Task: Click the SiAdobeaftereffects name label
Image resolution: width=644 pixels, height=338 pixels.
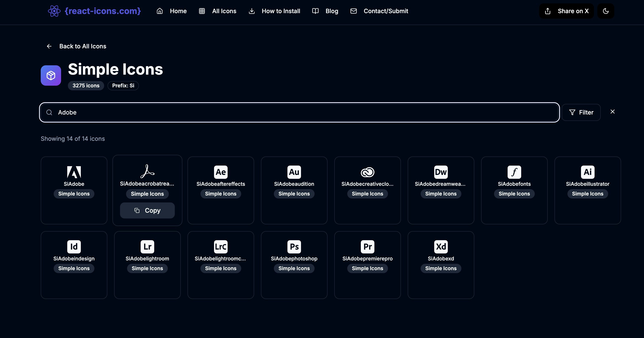Action: tap(221, 184)
